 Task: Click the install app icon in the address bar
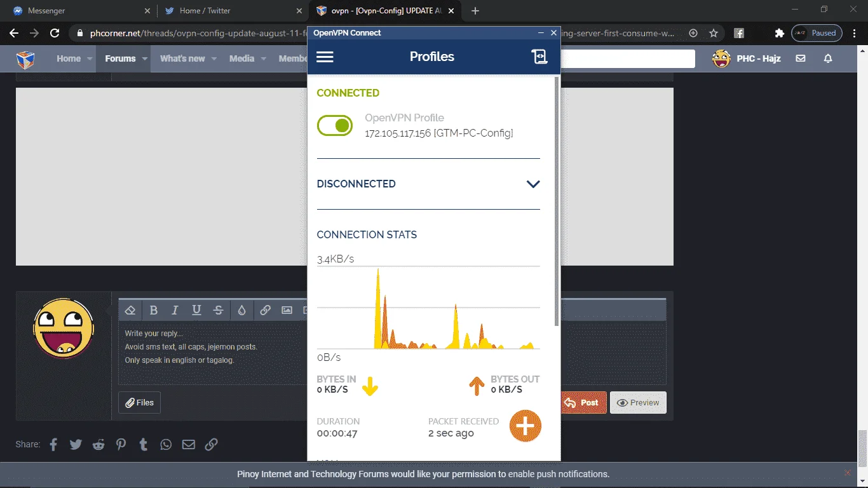pyautogui.click(x=693, y=33)
